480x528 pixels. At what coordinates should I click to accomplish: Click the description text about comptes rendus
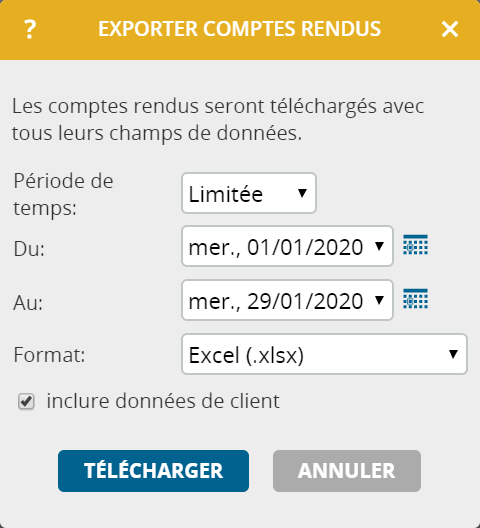(218, 120)
